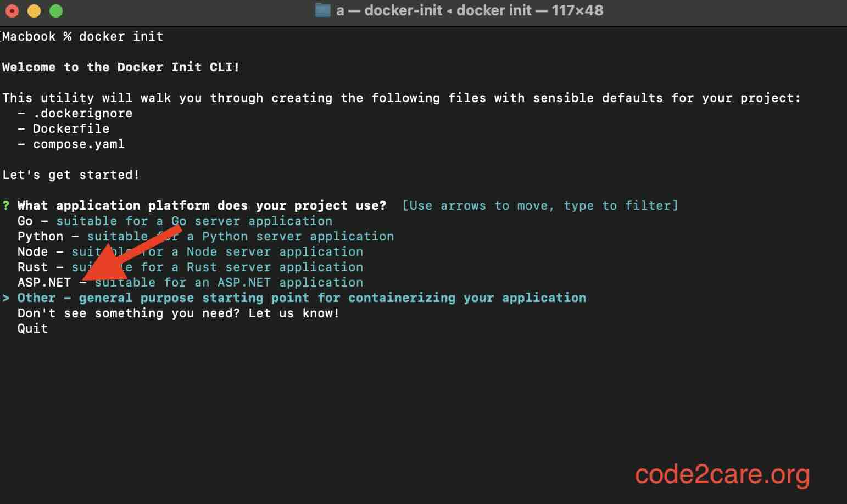Choose Quit from the platform list
The width and height of the screenshot is (847, 504).
click(x=32, y=329)
